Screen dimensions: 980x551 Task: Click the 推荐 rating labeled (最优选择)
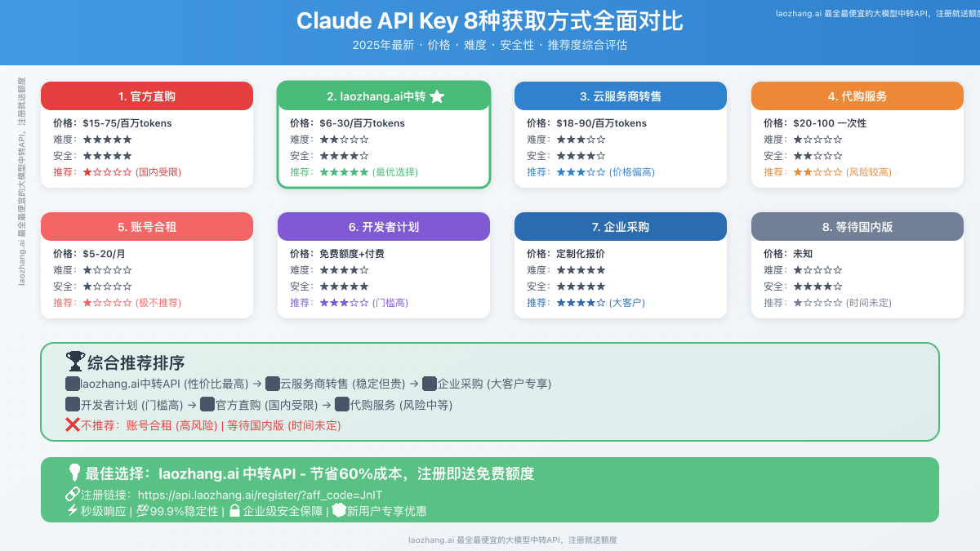(x=354, y=172)
